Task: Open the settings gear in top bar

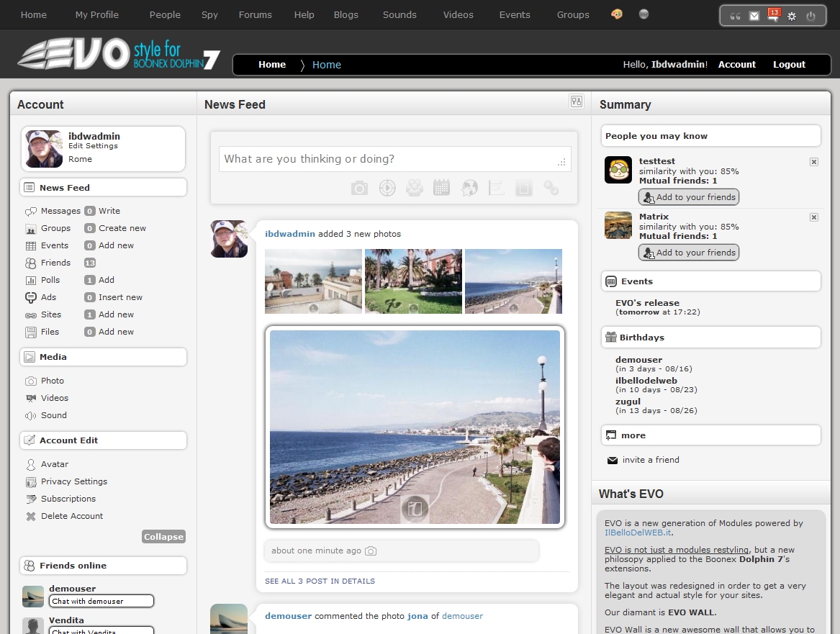Action: [792, 16]
